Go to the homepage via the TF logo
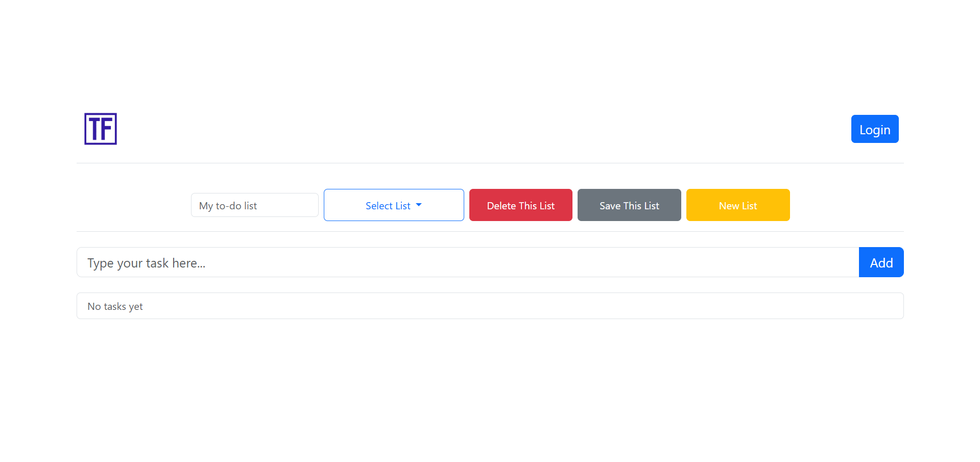Viewport: 980px width, 462px height. tap(101, 129)
